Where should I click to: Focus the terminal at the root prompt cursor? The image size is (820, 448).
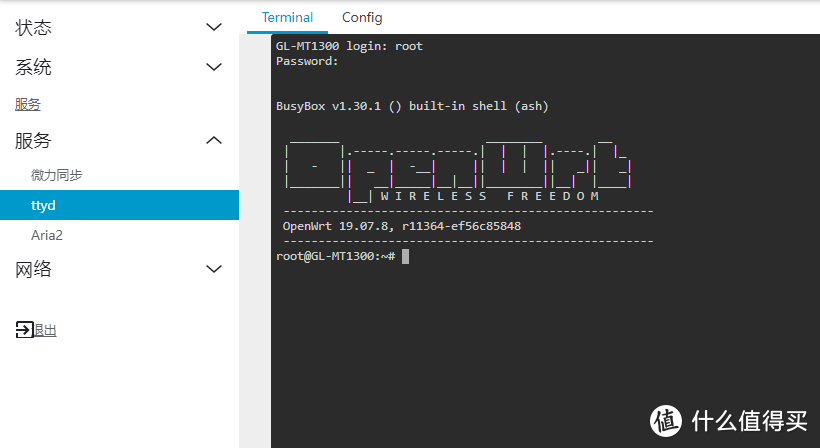tap(405, 257)
